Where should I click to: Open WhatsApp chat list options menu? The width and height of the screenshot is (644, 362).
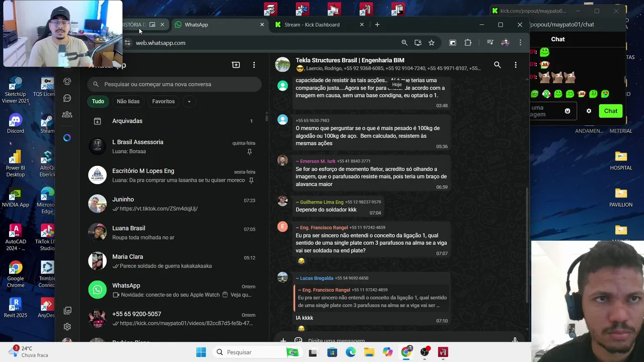(x=254, y=65)
